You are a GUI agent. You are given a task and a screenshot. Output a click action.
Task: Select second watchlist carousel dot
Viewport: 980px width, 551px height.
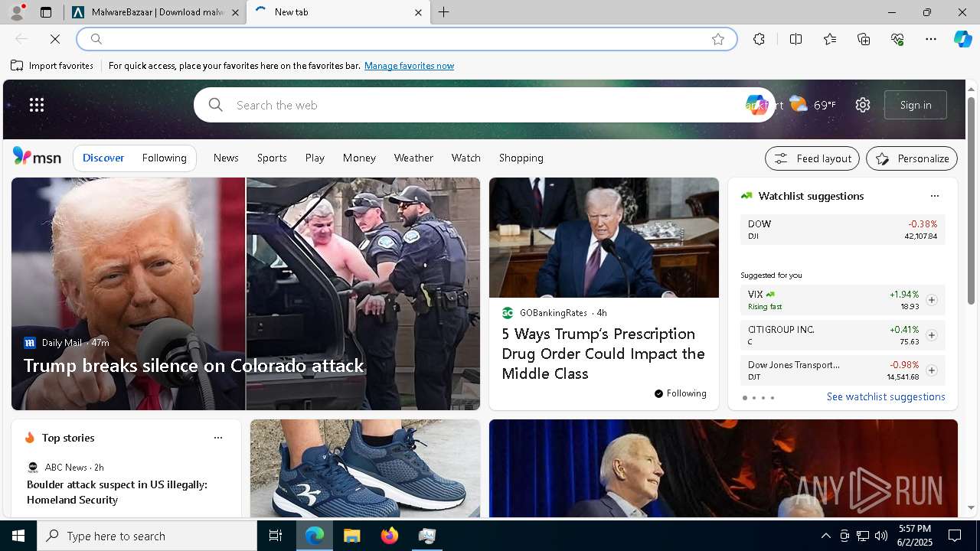pyautogui.click(x=753, y=398)
